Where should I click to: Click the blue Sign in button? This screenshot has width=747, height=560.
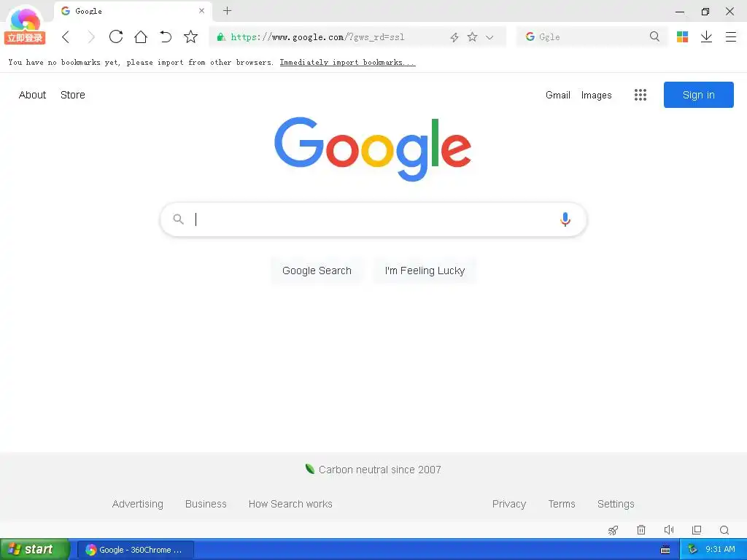(698, 95)
